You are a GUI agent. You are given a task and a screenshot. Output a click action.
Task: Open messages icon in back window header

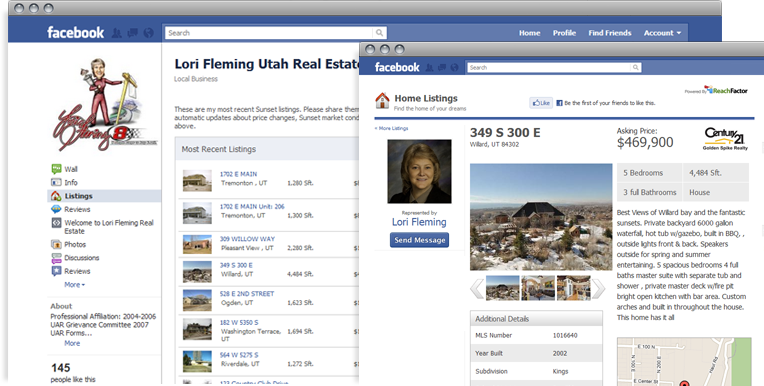click(133, 33)
